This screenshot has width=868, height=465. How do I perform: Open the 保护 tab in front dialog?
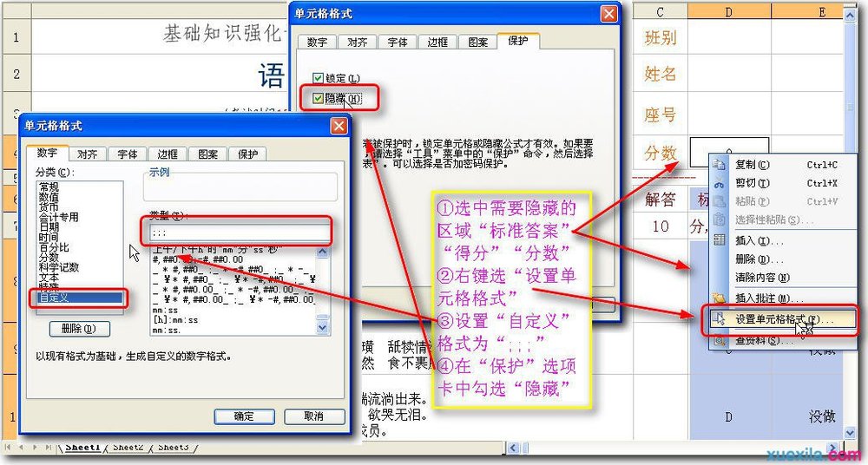tap(248, 154)
